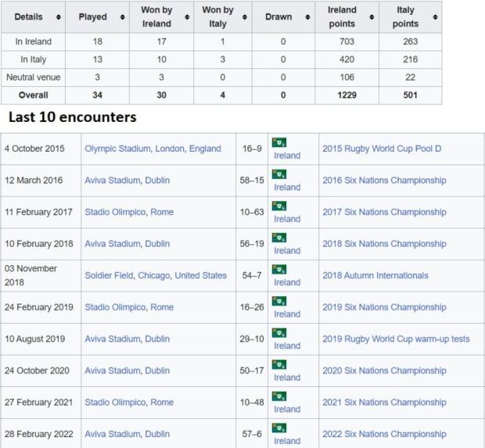Image resolution: width=485 pixels, height=448 pixels.
Task: Click the overall Ireland points value 1229
Action: coord(347,95)
